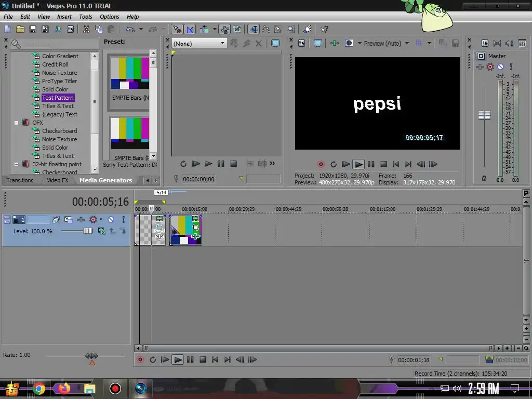Viewport: 532px width, 399px height.
Task: Open track motion on track 1
Action: (x=69, y=220)
